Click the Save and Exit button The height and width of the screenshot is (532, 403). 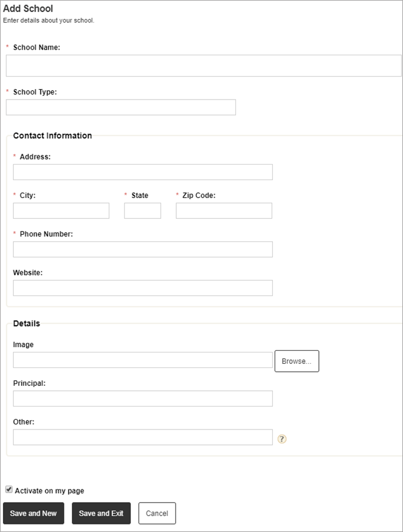pos(101,513)
